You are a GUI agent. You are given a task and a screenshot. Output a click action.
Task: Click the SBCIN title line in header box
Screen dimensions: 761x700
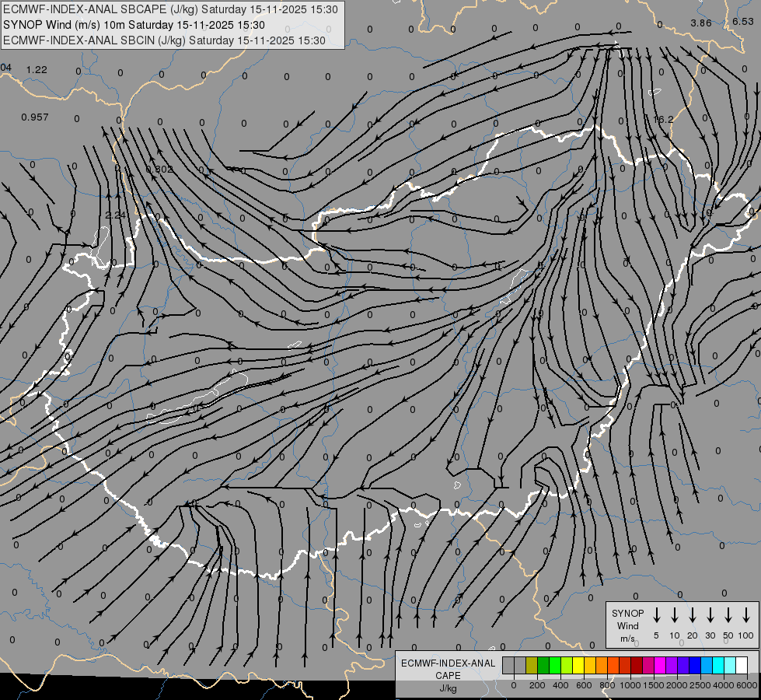click(164, 40)
